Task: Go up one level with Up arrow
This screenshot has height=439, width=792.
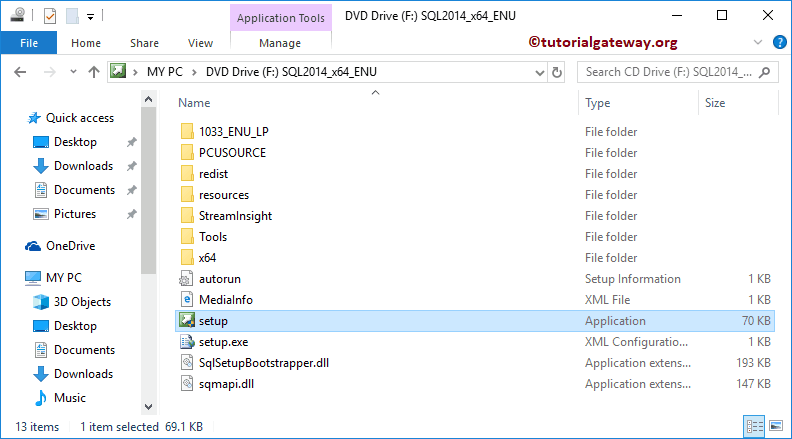Action: pos(94,72)
